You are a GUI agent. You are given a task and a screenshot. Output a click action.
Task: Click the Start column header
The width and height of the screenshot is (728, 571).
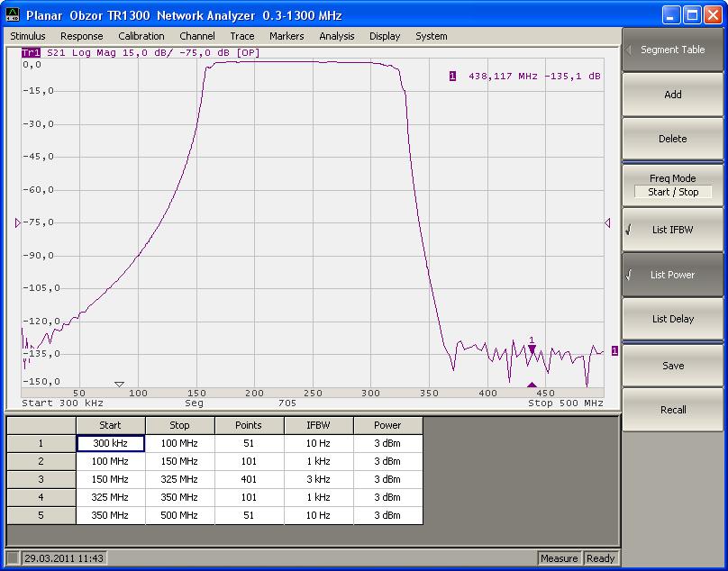point(111,425)
